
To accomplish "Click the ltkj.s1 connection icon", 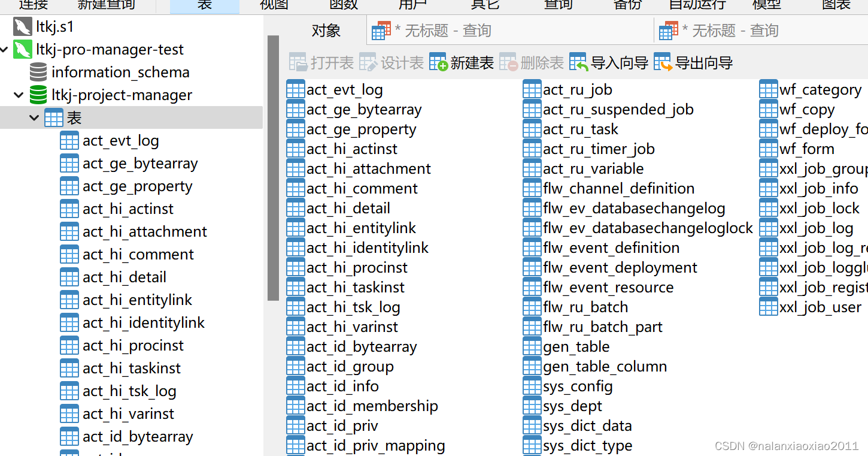I will [x=23, y=27].
